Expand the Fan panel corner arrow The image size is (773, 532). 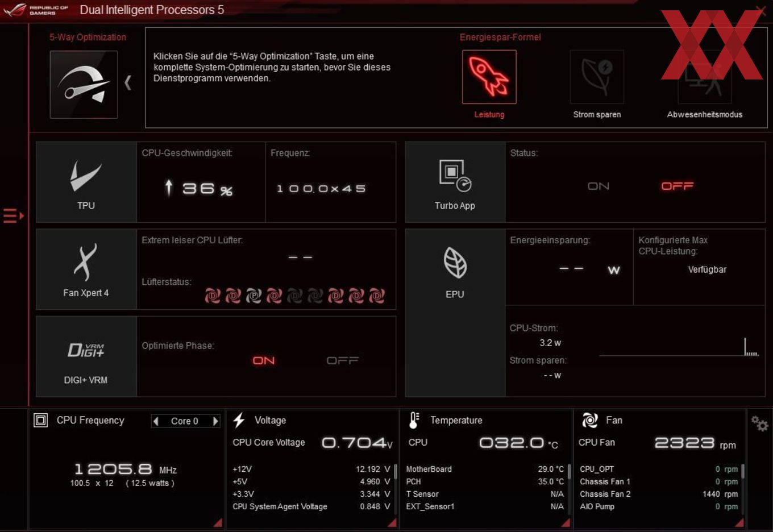pyautogui.click(x=739, y=522)
